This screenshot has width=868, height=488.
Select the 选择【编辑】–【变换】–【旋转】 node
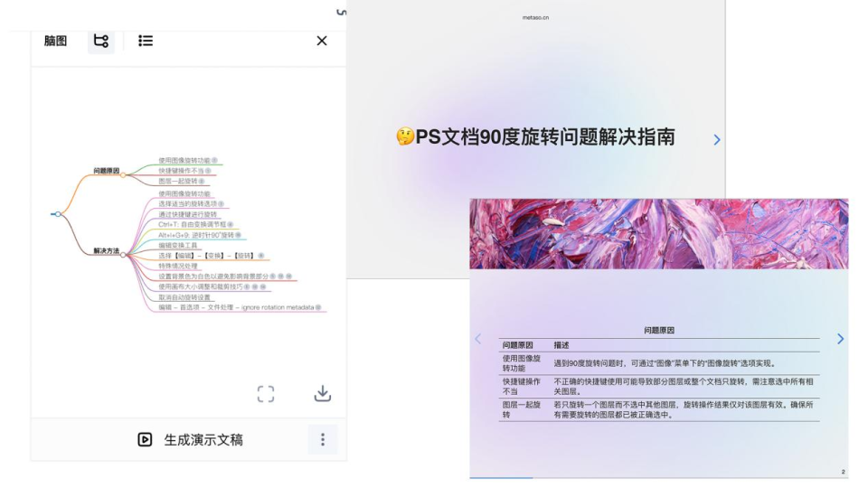tap(206, 256)
